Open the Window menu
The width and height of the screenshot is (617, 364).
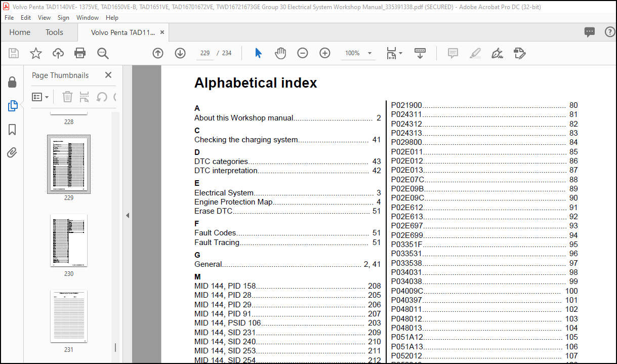(88, 17)
